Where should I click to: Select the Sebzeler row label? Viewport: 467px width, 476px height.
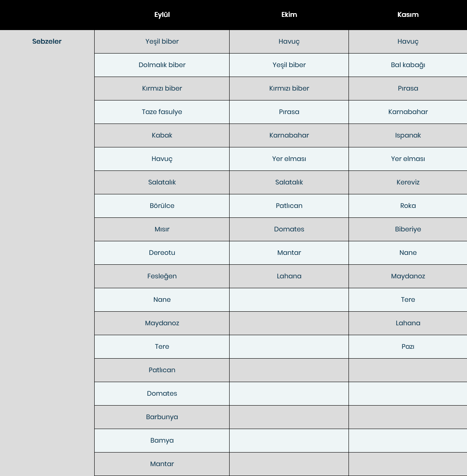click(x=47, y=41)
